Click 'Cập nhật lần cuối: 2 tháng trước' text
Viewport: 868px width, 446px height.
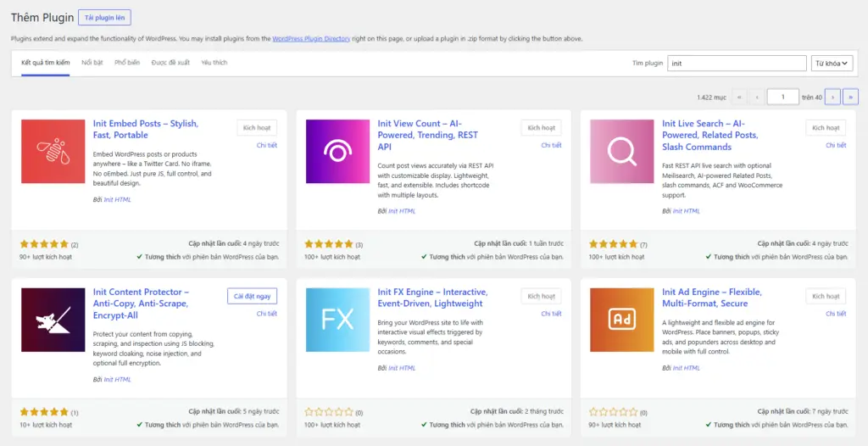[517, 411]
